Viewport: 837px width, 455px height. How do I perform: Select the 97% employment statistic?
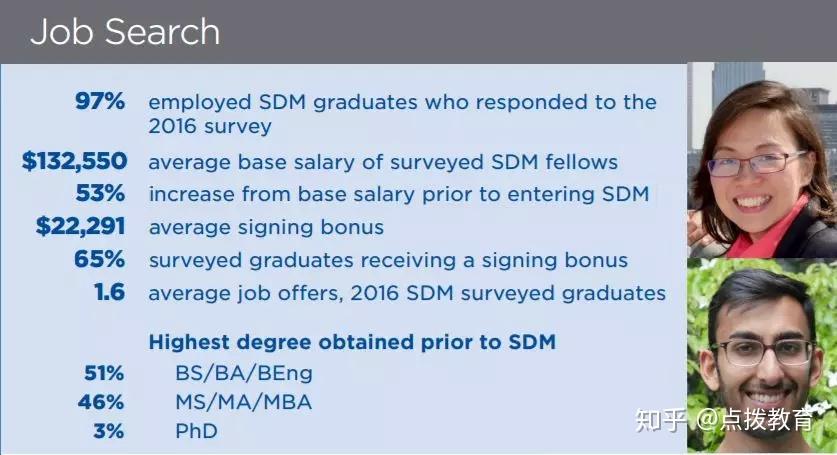click(x=101, y=101)
